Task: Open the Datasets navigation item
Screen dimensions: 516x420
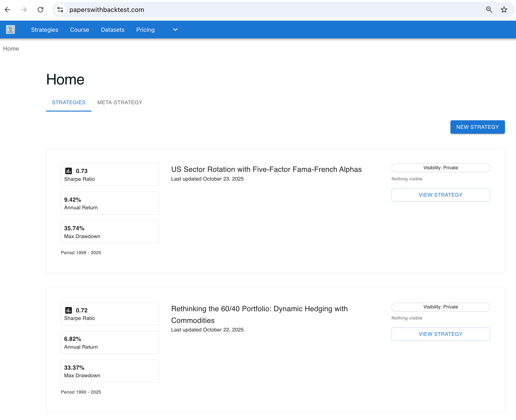Action: pyautogui.click(x=112, y=29)
